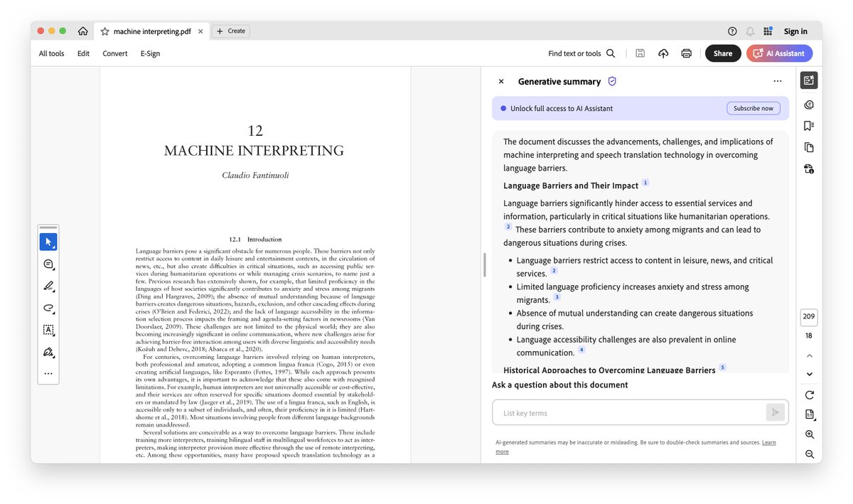Open the apps grid icon

768,31
